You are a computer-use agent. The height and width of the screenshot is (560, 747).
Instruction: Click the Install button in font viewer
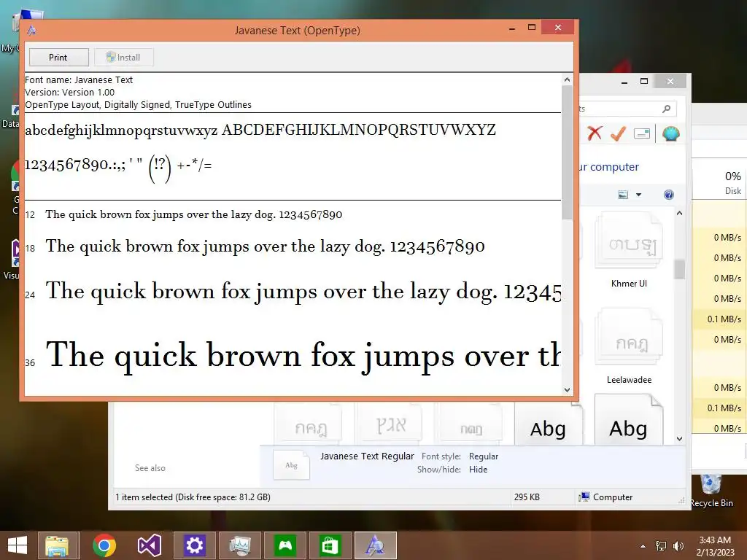(x=123, y=57)
